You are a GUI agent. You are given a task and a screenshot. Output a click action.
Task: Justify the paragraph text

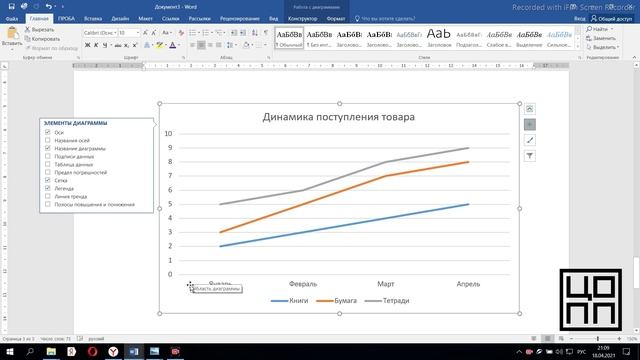[x=219, y=45]
